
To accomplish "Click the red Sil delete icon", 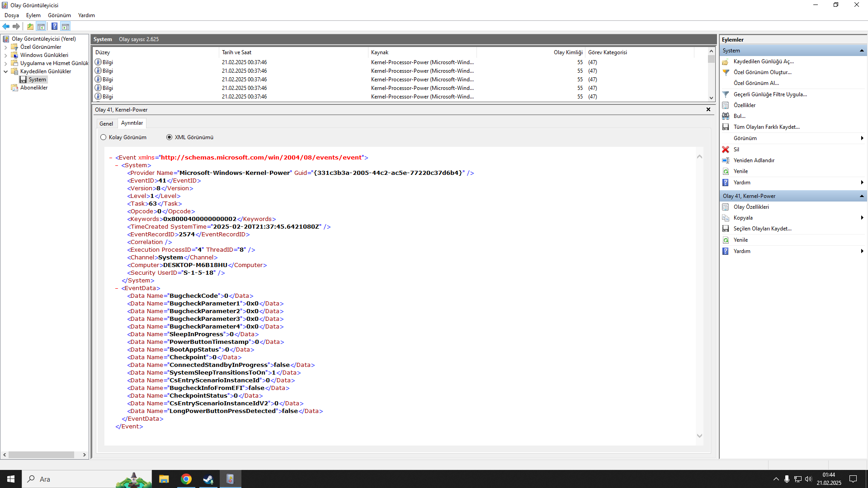I will (x=726, y=150).
